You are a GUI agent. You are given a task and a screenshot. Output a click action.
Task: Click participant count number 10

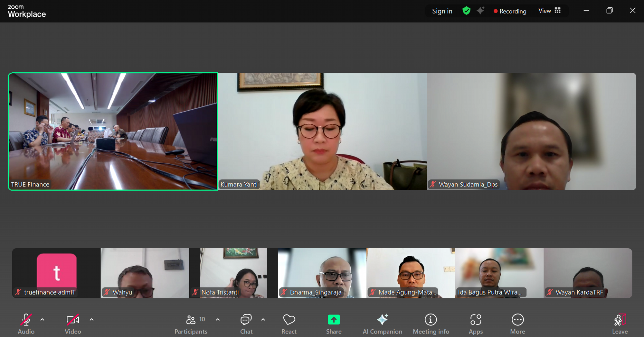[x=202, y=319]
